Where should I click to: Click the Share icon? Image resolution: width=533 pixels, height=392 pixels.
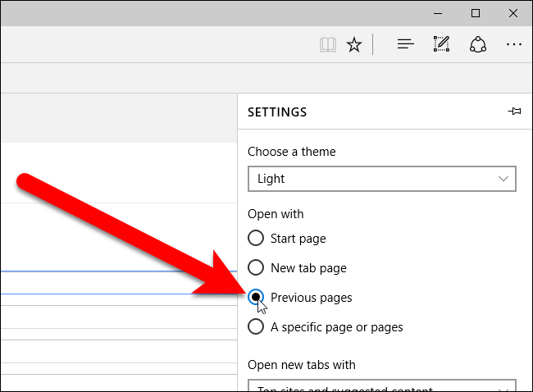(x=478, y=44)
